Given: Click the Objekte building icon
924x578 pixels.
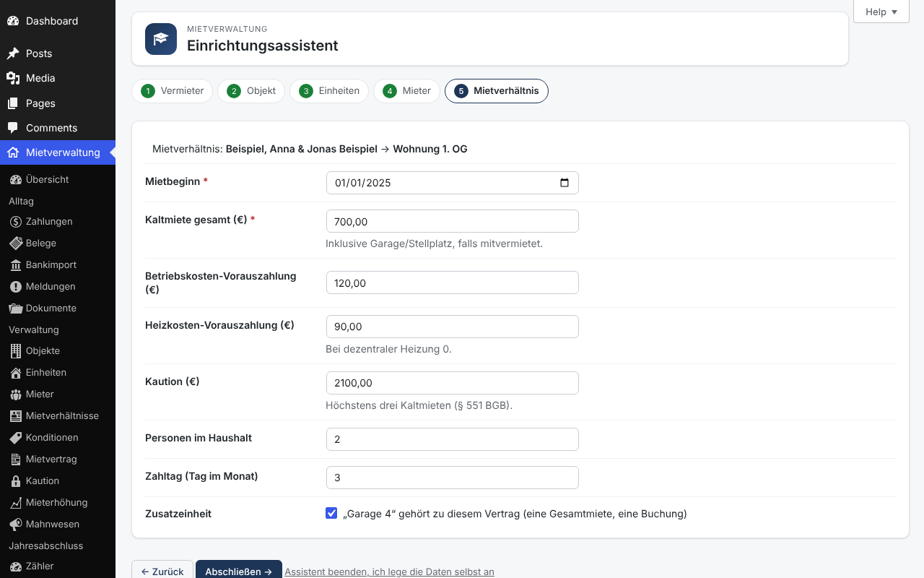Looking at the screenshot, I should tap(16, 351).
